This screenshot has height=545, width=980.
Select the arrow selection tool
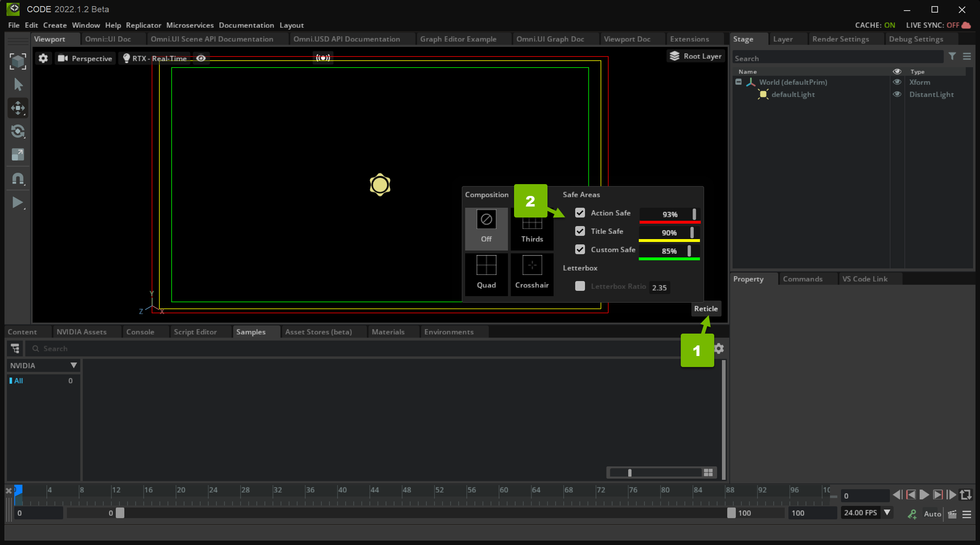[x=18, y=85]
